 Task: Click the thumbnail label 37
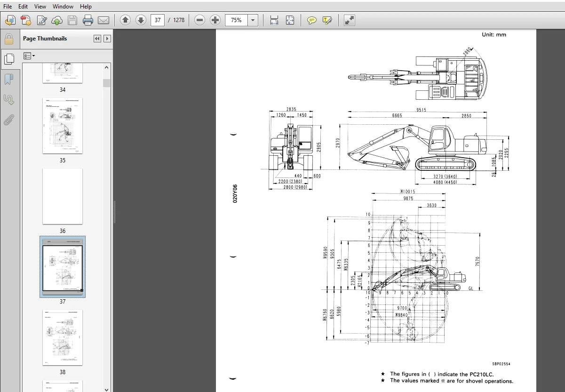[63, 302]
